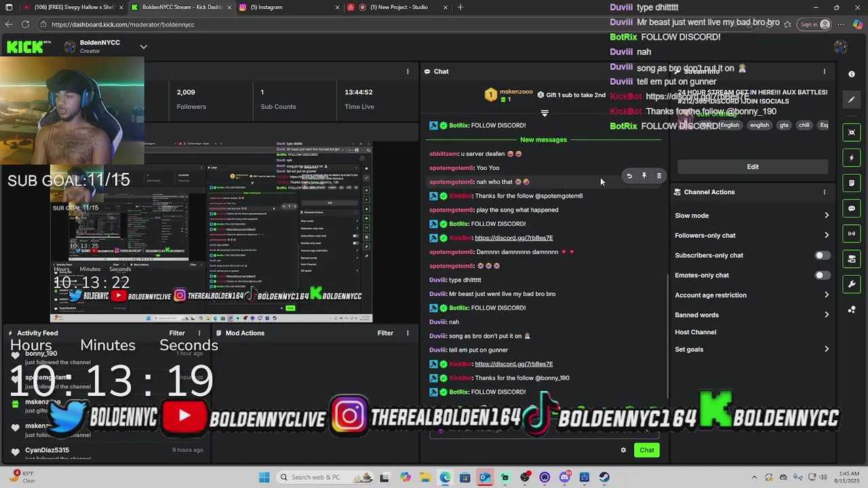
Task: Toggle Subscribers-only chat switch
Action: pyautogui.click(x=822, y=256)
